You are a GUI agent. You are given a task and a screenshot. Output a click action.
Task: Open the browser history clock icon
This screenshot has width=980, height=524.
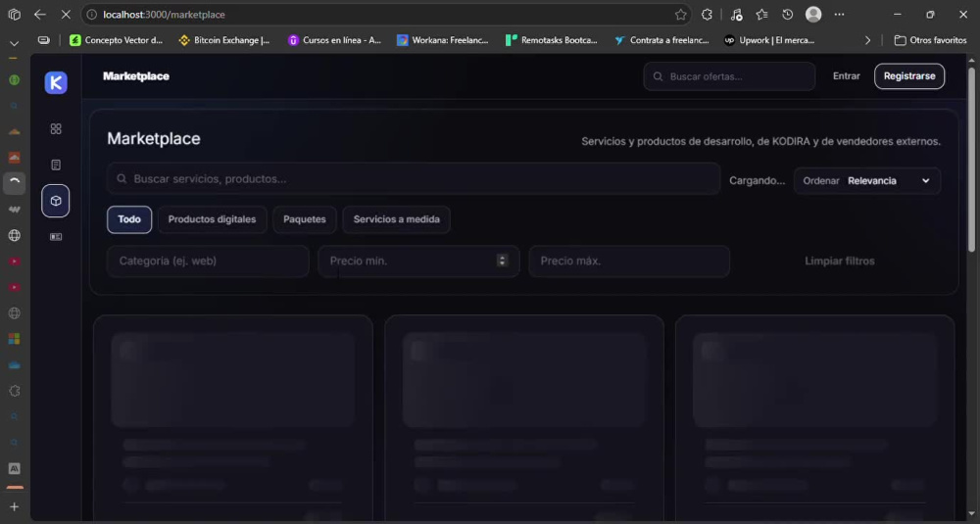click(x=788, y=15)
